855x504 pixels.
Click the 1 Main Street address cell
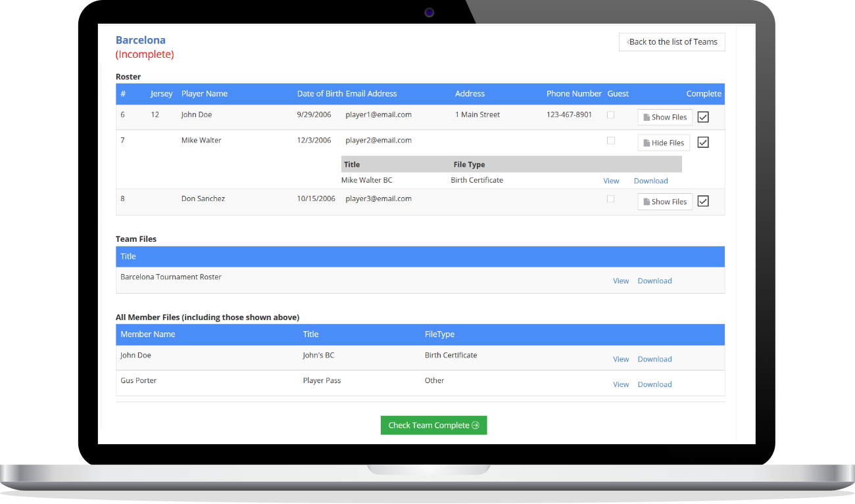477,115
